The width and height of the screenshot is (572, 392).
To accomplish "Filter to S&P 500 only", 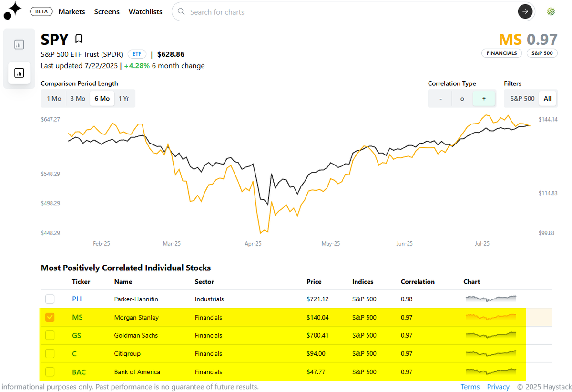I will click(x=522, y=99).
